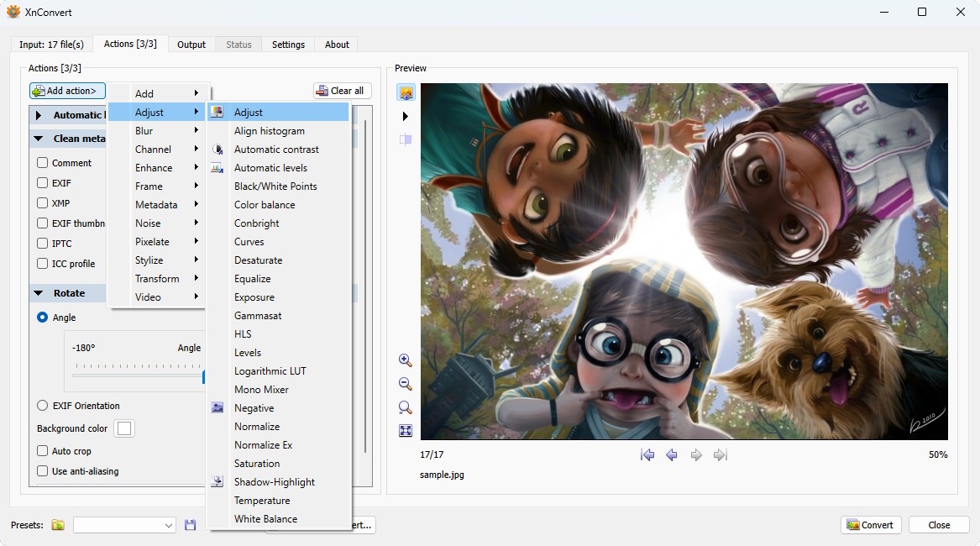Viewport: 980px width, 546px height.
Task: Click the icon beside highlighted Adjust entry
Action: pos(217,112)
